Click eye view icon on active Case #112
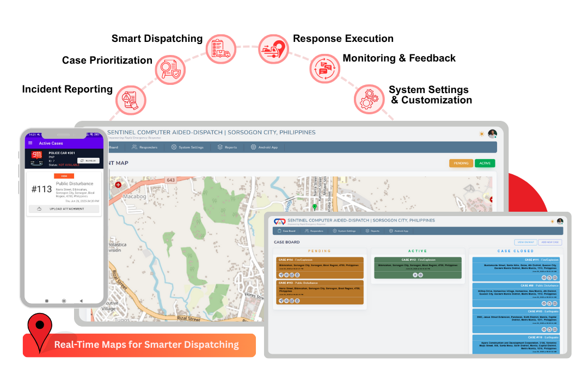Screen dimensions: 588x381 420,275
